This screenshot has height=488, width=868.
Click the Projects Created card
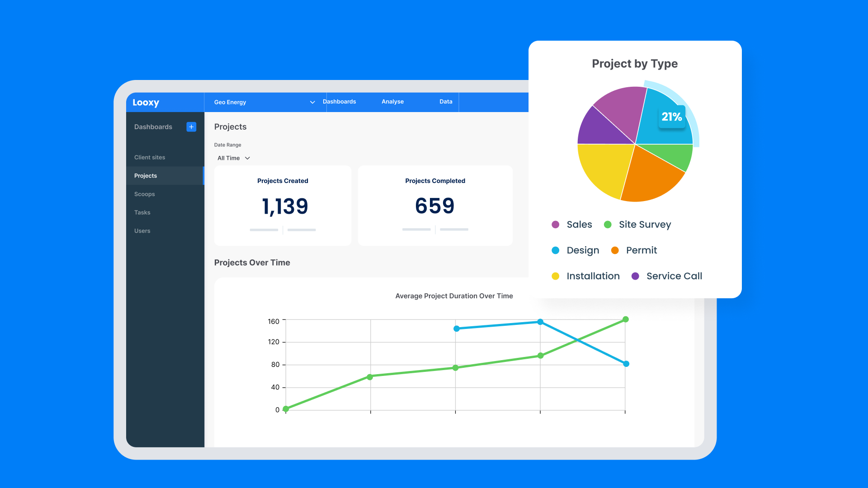[283, 206]
